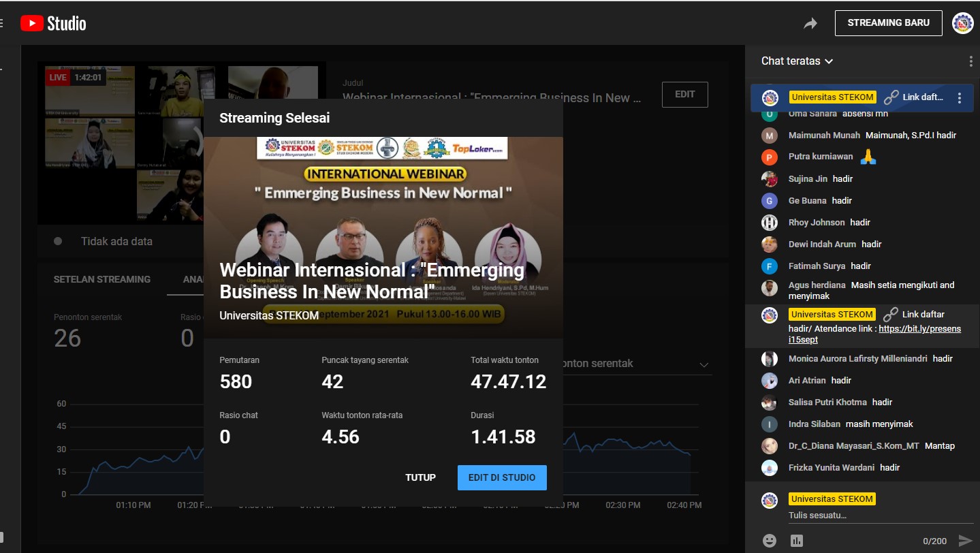Click the Pemutaran value 580

pos(236,382)
